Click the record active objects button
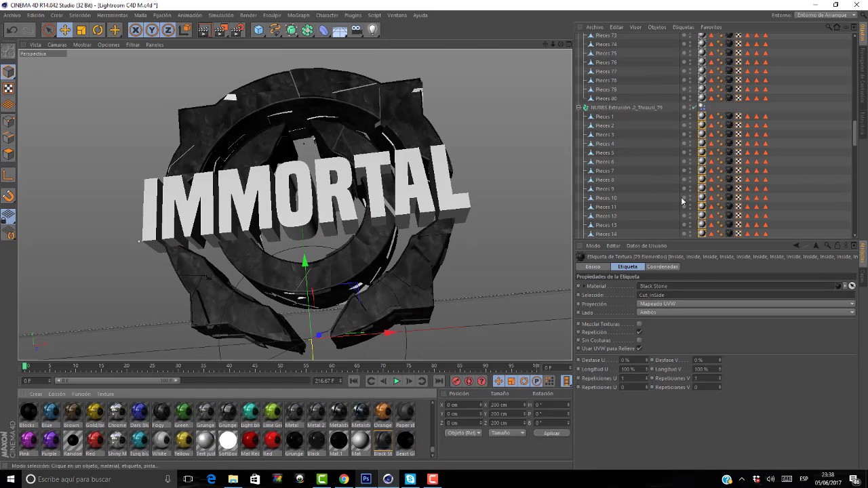This screenshot has height=488, width=868. coord(456,381)
